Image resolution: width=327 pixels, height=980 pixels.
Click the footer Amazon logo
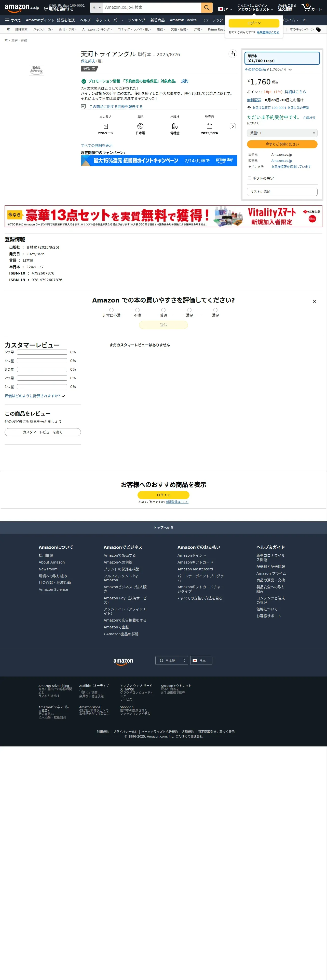pos(123,661)
